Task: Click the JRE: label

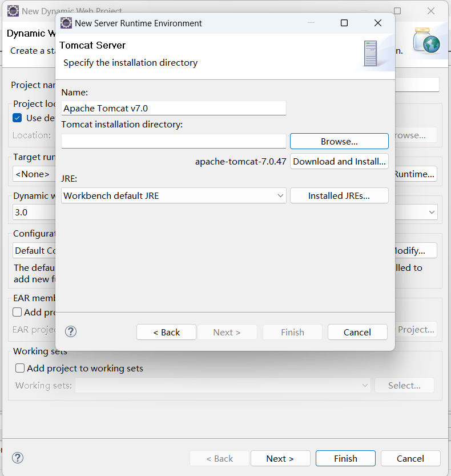Action: tap(69, 178)
